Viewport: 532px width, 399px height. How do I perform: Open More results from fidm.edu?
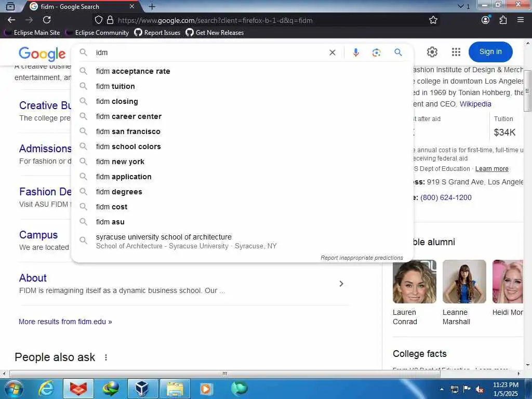pyautogui.click(x=65, y=322)
